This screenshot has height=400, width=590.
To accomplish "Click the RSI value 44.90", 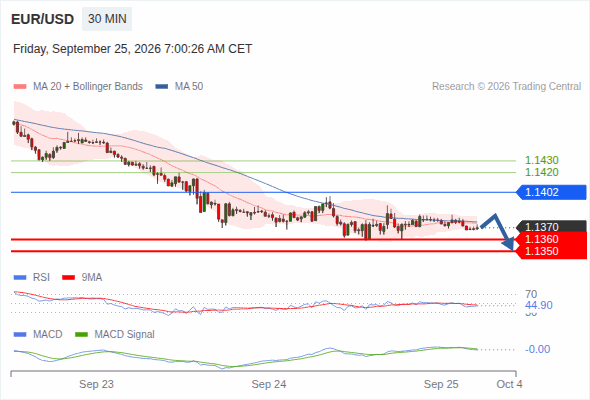I will [x=539, y=305].
